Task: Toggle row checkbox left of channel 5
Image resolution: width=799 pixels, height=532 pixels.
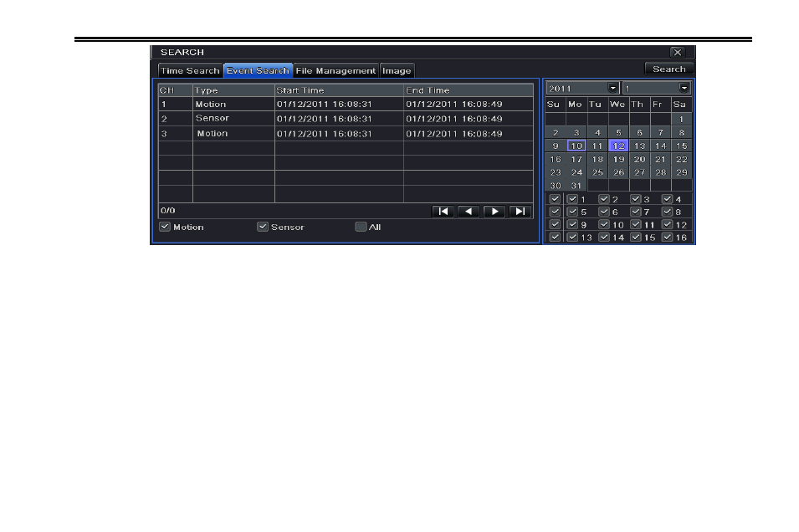Action: [x=555, y=212]
